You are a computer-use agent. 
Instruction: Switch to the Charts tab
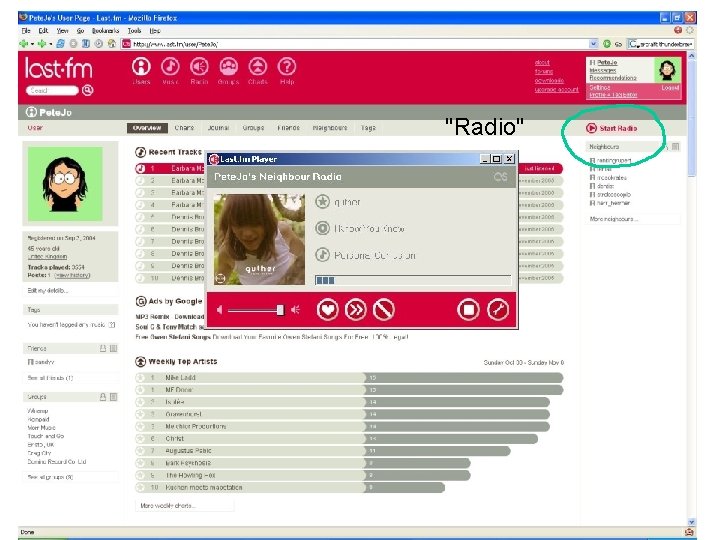click(x=184, y=128)
